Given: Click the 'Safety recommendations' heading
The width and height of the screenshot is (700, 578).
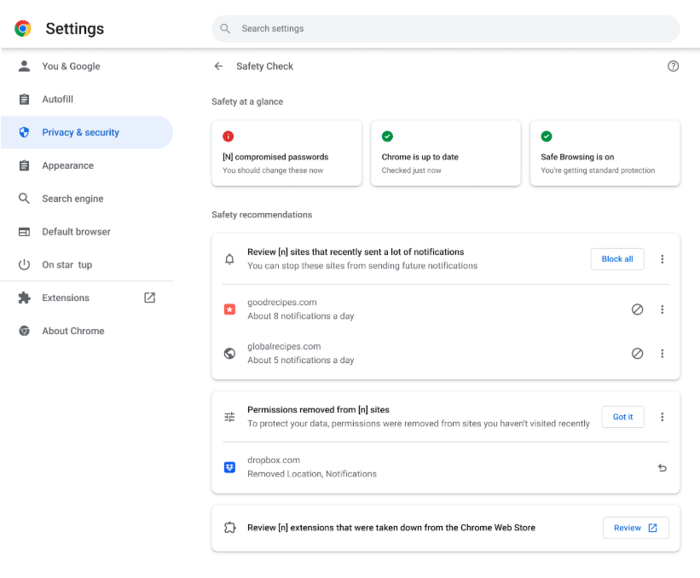Looking at the screenshot, I should click(x=262, y=215).
